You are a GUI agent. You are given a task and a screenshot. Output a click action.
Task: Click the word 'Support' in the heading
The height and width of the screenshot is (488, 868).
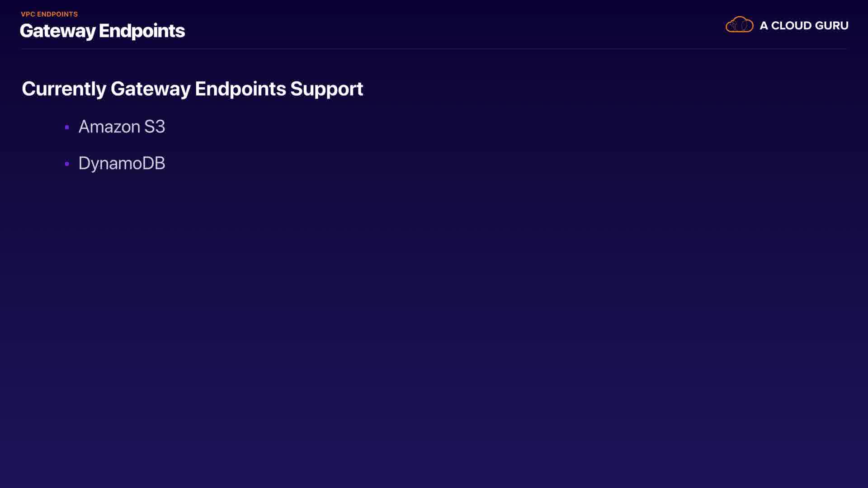click(326, 89)
